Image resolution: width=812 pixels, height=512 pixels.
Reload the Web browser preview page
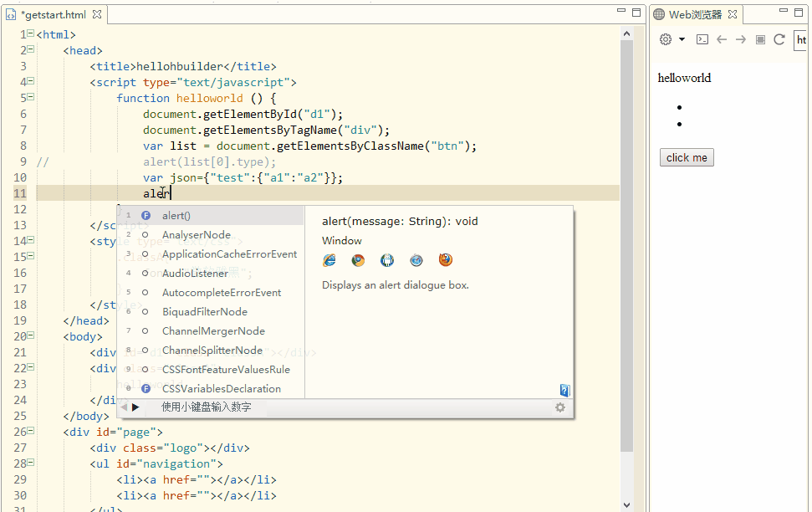[x=779, y=39]
